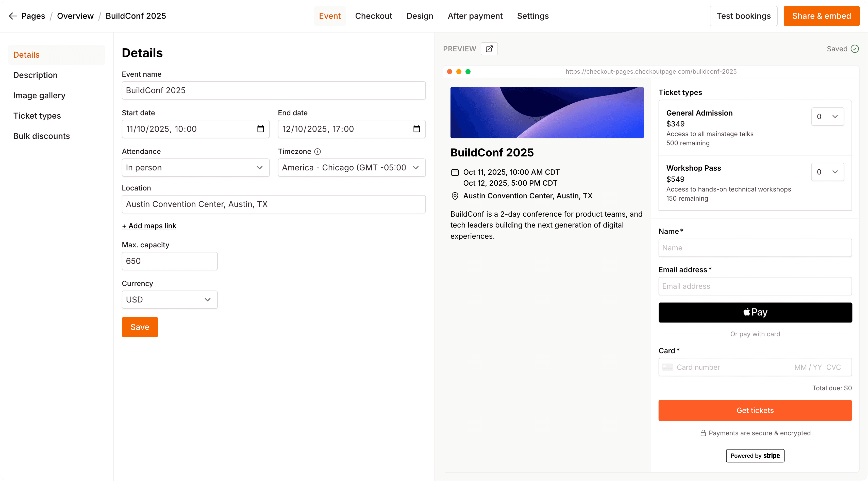Click the Test bookings button

pyautogui.click(x=743, y=16)
